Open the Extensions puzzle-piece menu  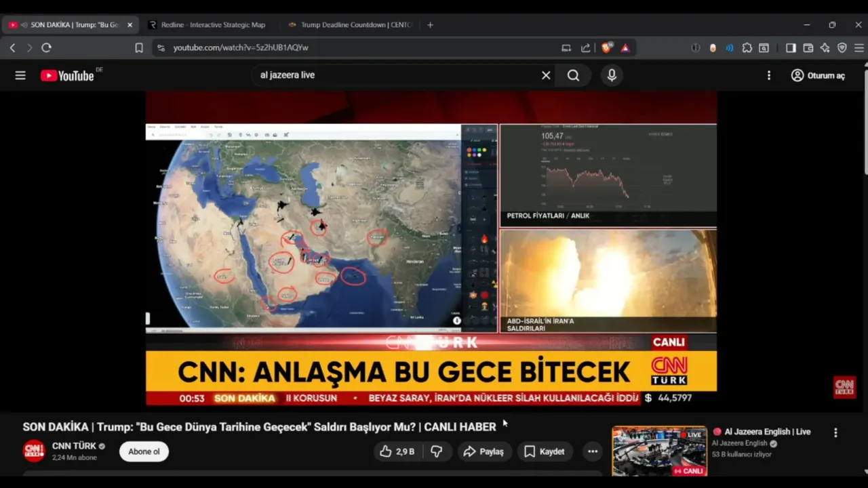tap(747, 48)
